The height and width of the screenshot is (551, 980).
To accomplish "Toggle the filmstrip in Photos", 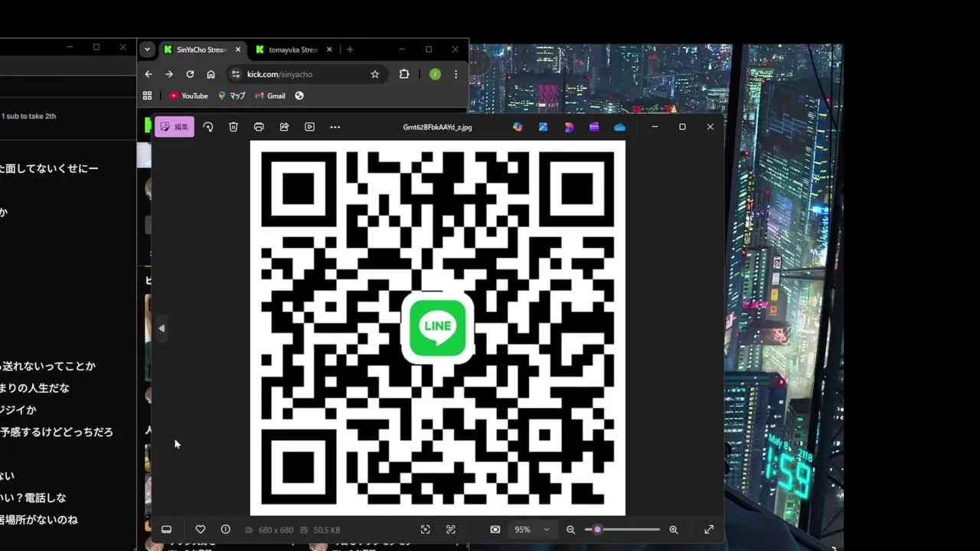I will click(x=166, y=530).
